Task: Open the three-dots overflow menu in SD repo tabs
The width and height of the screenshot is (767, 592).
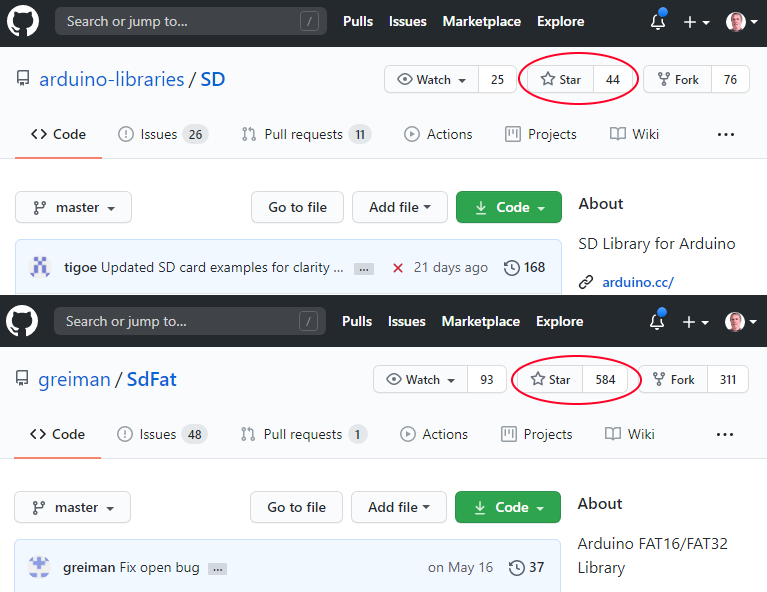Action: [x=726, y=135]
